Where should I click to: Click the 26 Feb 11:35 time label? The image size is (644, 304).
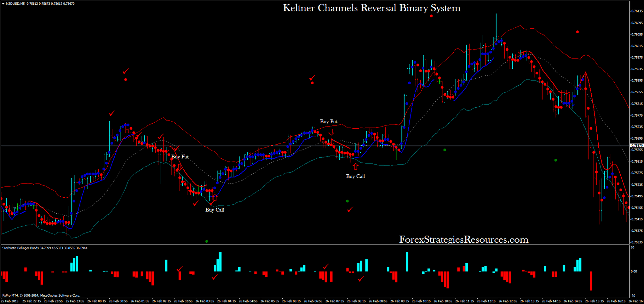(x=465, y=301)
